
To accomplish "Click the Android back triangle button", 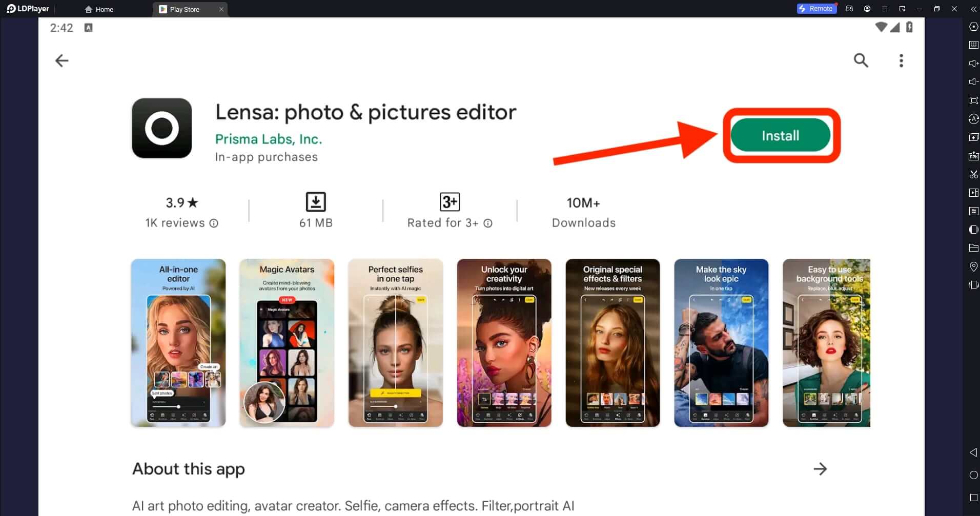I will pos(974,452).
